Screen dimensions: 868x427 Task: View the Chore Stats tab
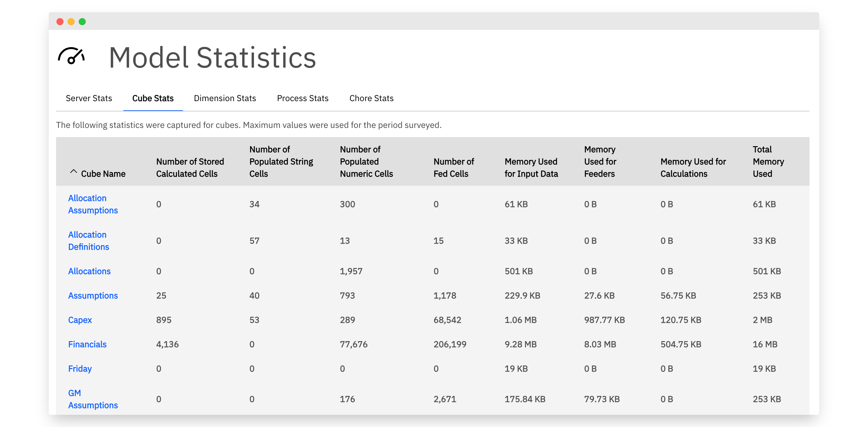click(x=371, y=98)
